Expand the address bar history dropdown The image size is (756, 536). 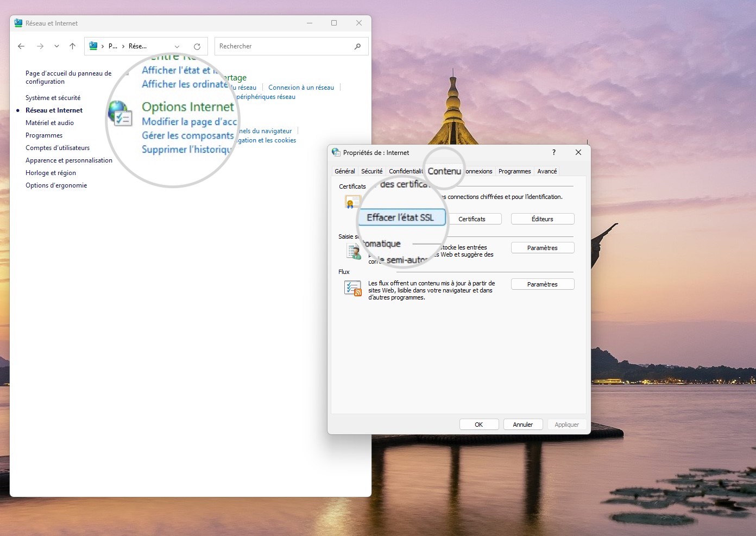tap(177, 46)
